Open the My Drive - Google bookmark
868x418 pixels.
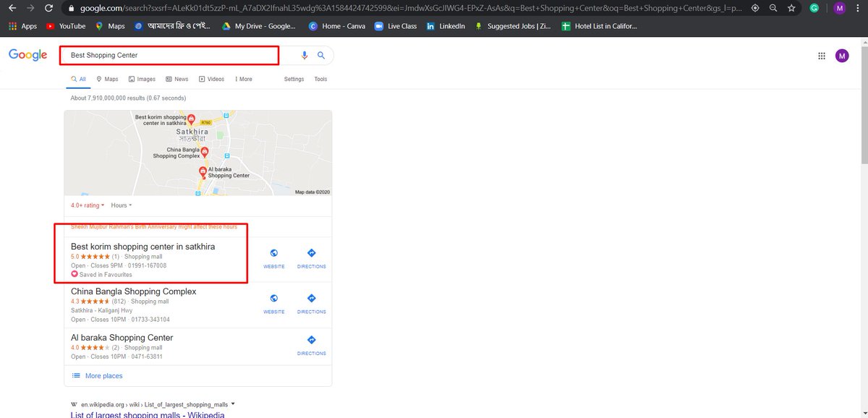[x=258, y=26]
